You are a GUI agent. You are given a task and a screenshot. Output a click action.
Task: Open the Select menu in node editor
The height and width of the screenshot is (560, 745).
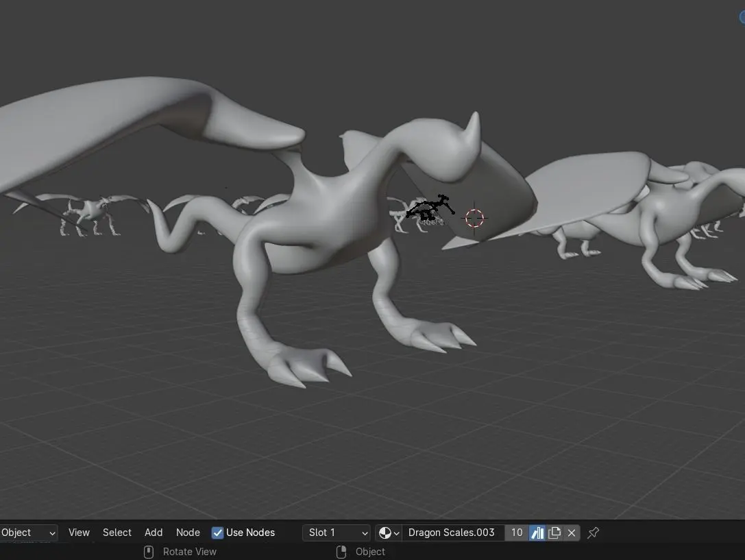(x=117, y=533)
